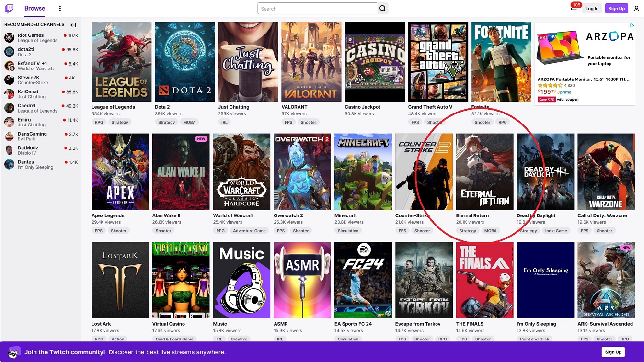The width and height of the screenshot is (644, 362).
Task: Select the Adventure Game tag
Action: 249,231
